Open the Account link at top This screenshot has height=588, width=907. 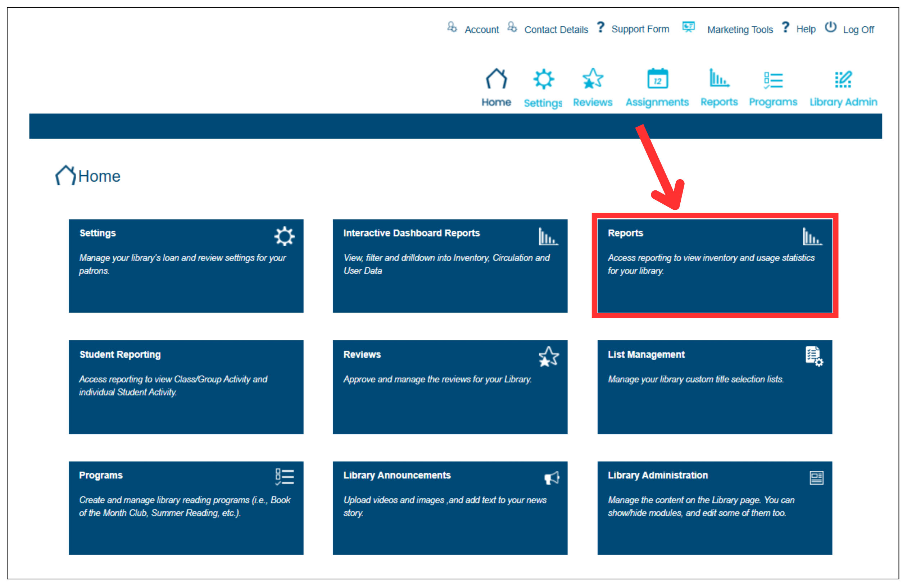(x=481, y=30)
